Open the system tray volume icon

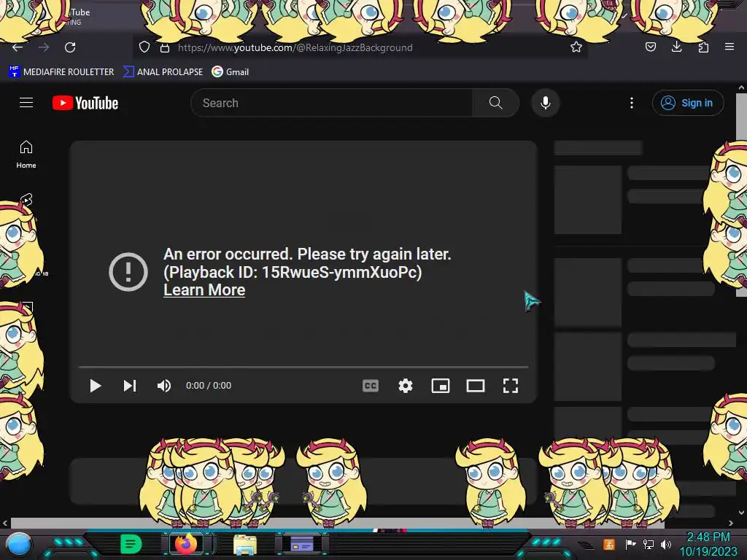point(666,544)
